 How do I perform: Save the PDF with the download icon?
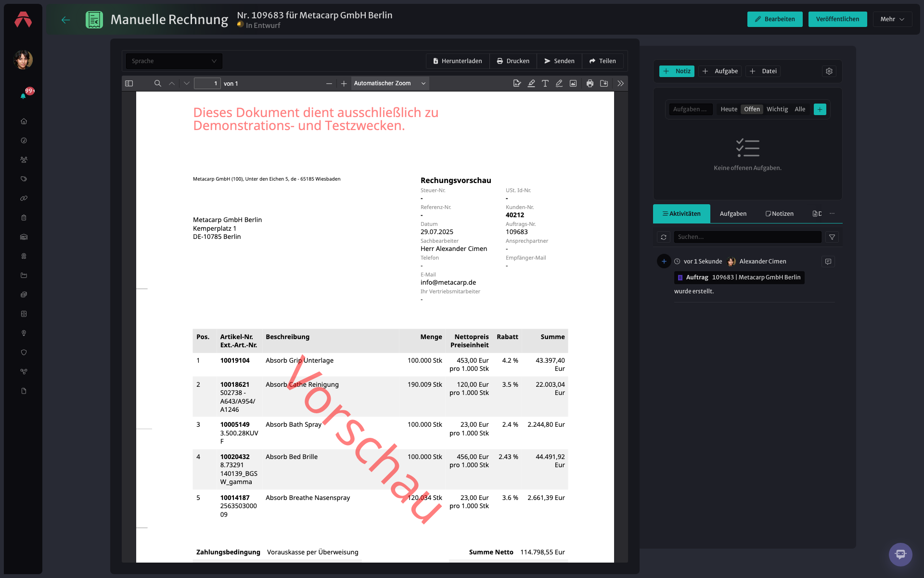coord(604,83)
